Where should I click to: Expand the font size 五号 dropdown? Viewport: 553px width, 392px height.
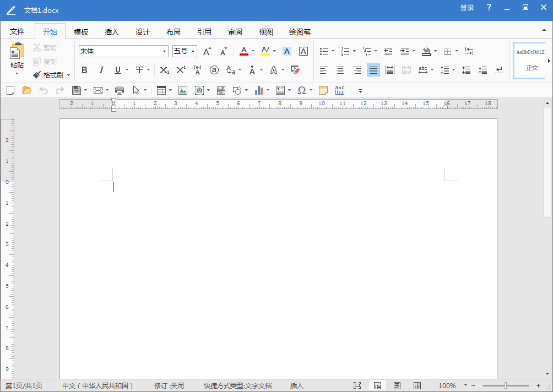pos(193,51)
